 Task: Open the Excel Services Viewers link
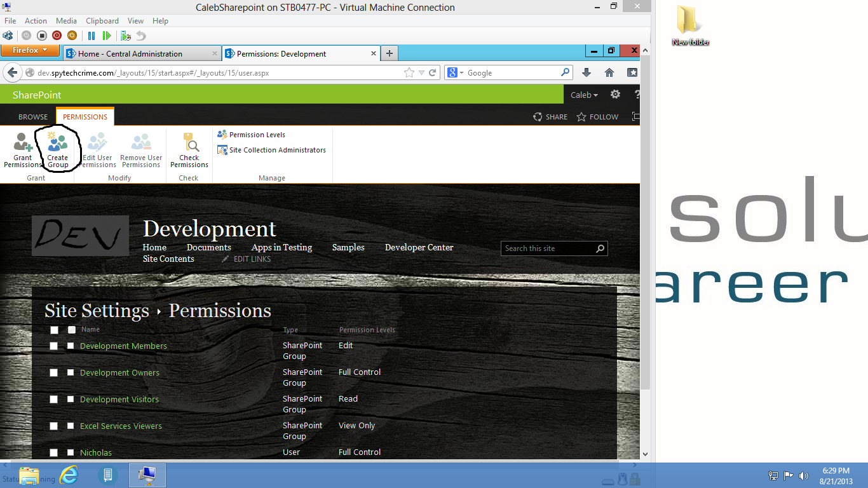point(121,426)
